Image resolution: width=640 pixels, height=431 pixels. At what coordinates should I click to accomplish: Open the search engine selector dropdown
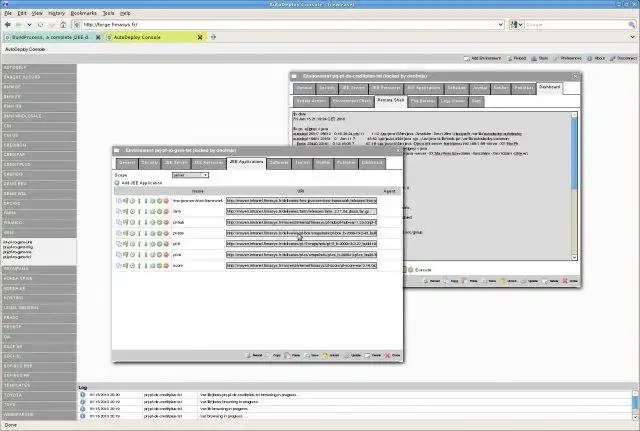pyautogui.click(x=516, y=25)
